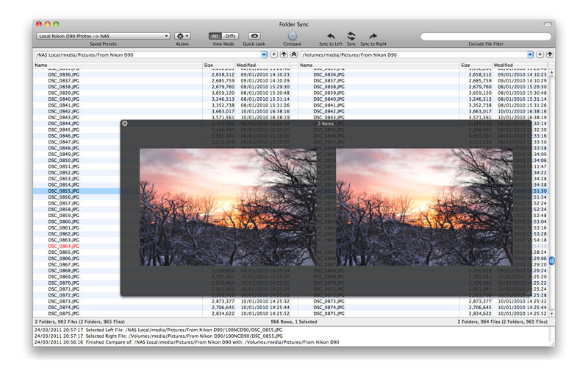The width and height of the screenshot is (588, 368).
Task: Sort right pane by Modified column
Action: point(520,66)
